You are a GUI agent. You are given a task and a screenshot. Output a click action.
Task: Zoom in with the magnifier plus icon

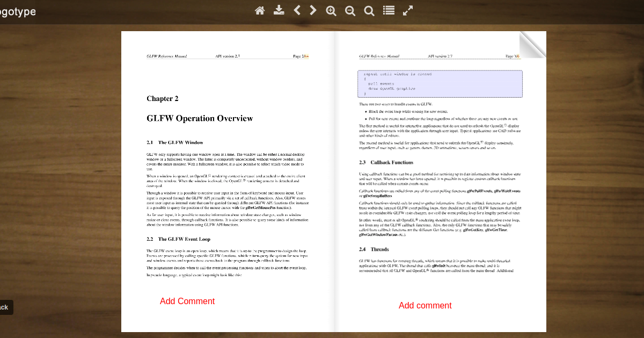coord(331,11)
